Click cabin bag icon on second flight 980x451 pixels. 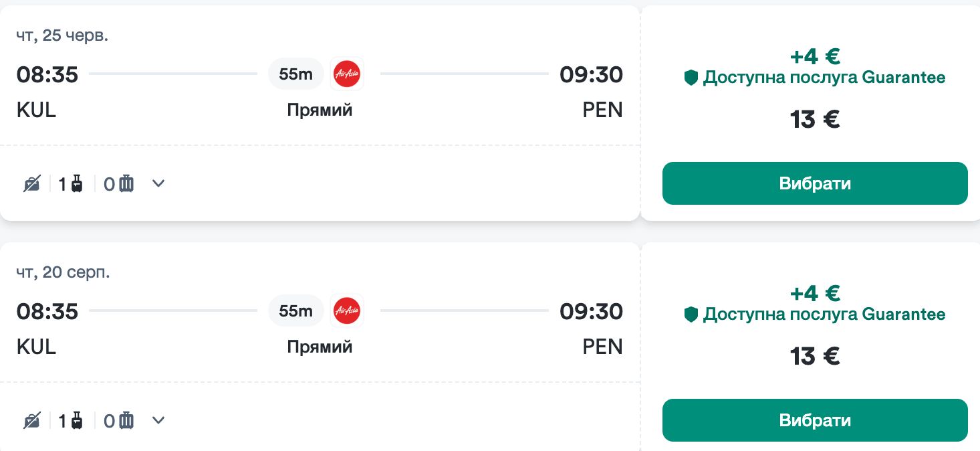pyautogui.click(x=77, y=420)
